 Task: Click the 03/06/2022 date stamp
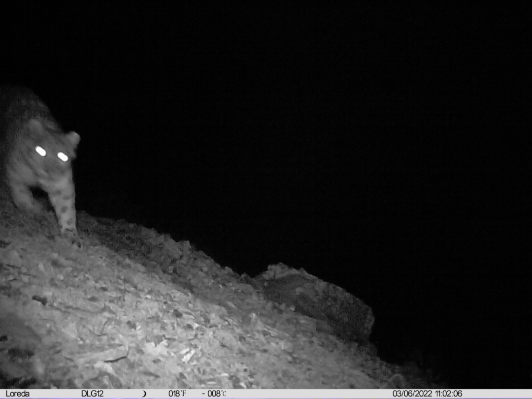pyautogui.click(x=412, y=394)
